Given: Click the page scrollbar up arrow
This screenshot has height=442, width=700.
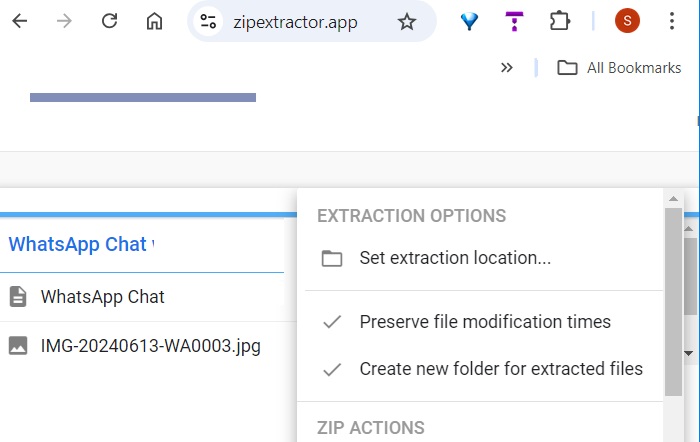Looking at the screenshot, I should [x=688, y=229].
